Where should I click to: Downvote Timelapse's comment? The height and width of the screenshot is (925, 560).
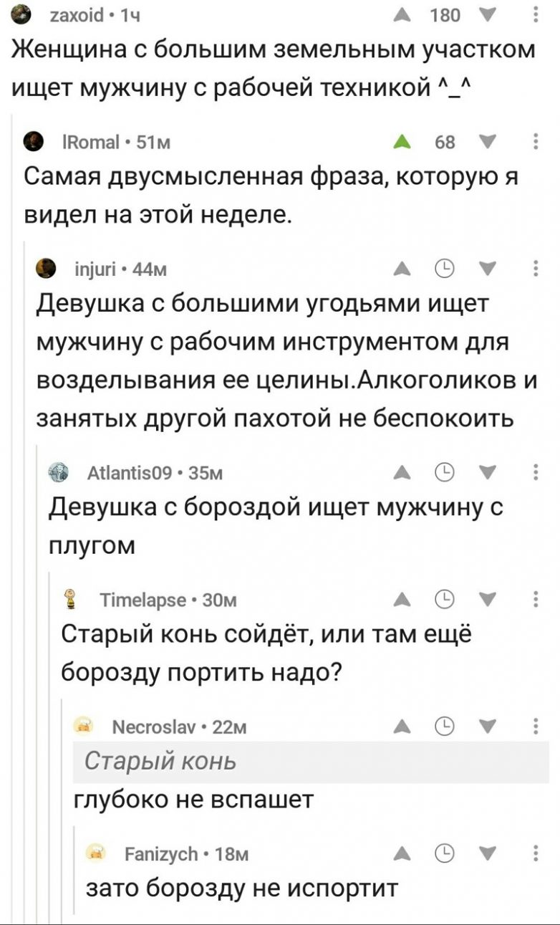pos(491,598)
